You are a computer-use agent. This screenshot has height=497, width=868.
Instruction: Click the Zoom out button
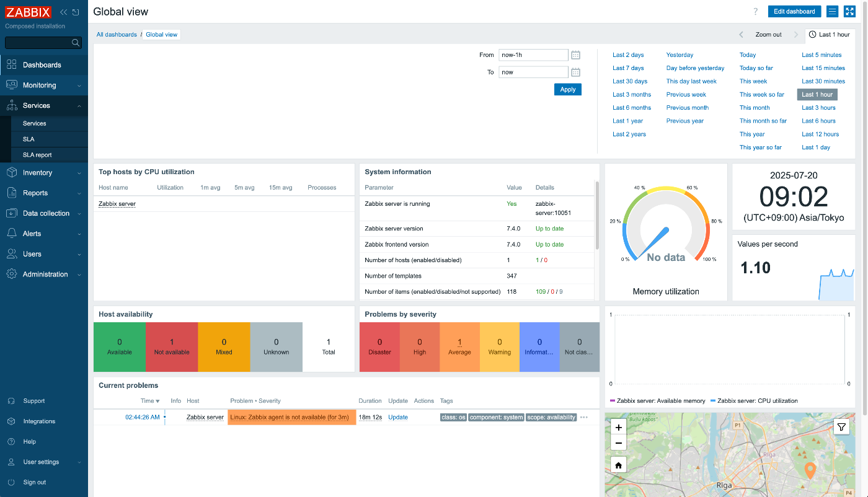point(768,35)
